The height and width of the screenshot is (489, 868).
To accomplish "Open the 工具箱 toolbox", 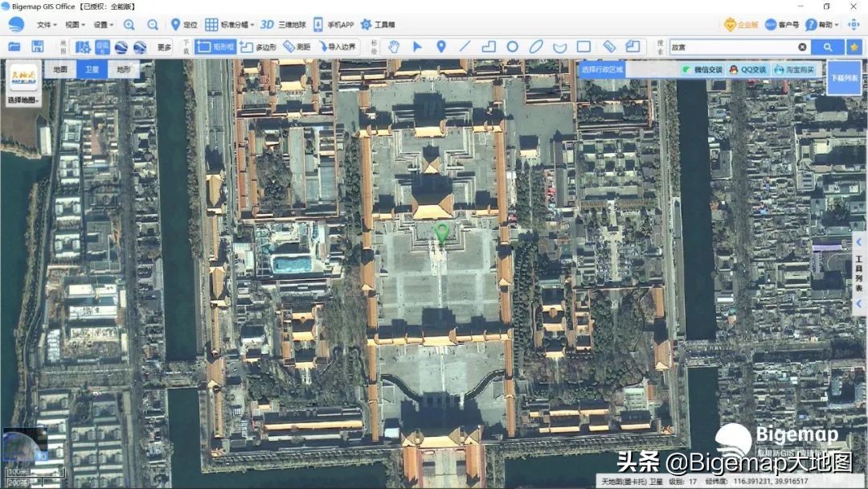I will (378, 25).
